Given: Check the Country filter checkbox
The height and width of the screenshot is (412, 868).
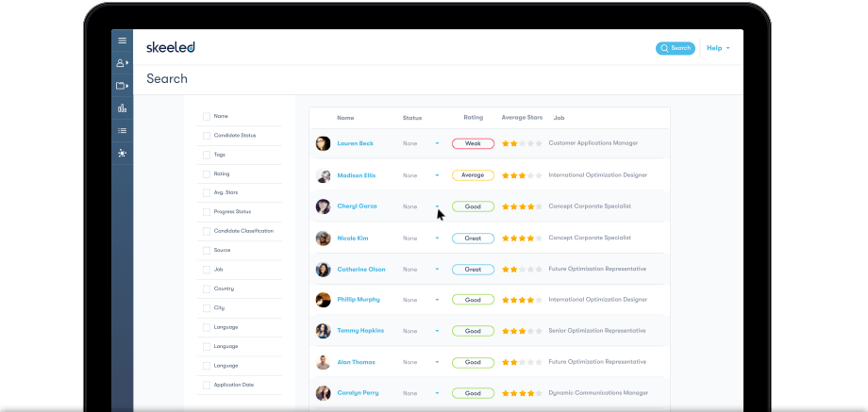Looking at the screenshot, I should tap(207, 288).
